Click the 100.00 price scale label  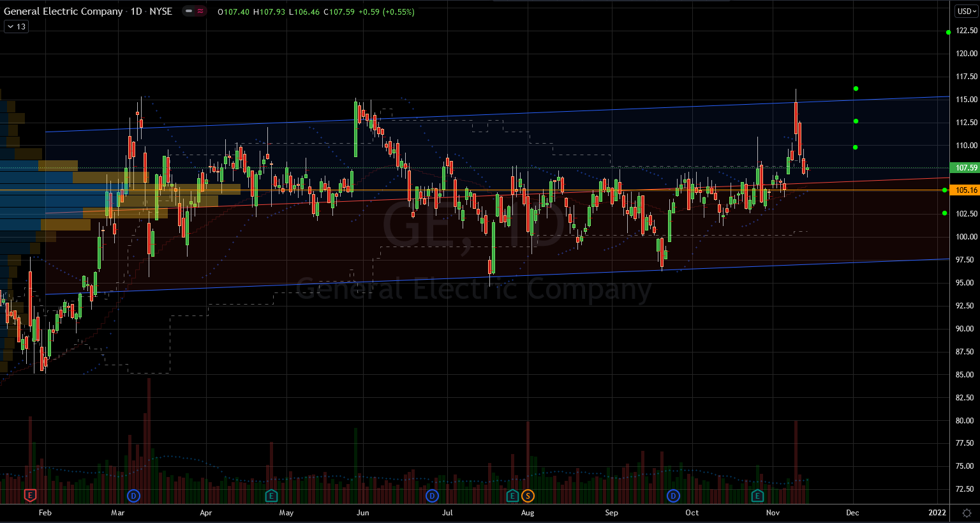tap(967, 237)
